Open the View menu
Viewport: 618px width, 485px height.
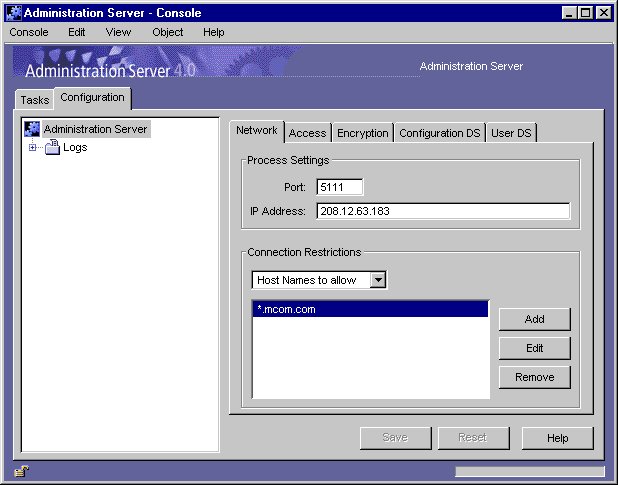click(x=118, y=32)
